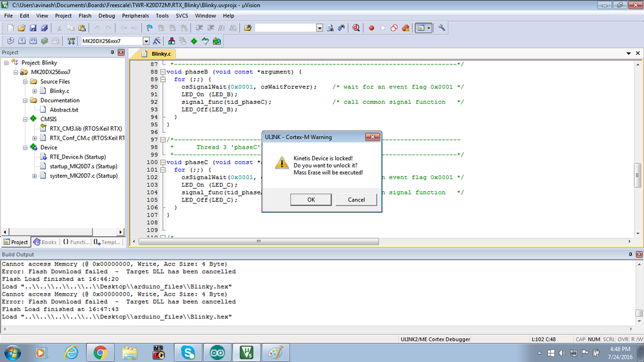Collapse the Source Files group
The image size is (644, 362).
(25, 82)
